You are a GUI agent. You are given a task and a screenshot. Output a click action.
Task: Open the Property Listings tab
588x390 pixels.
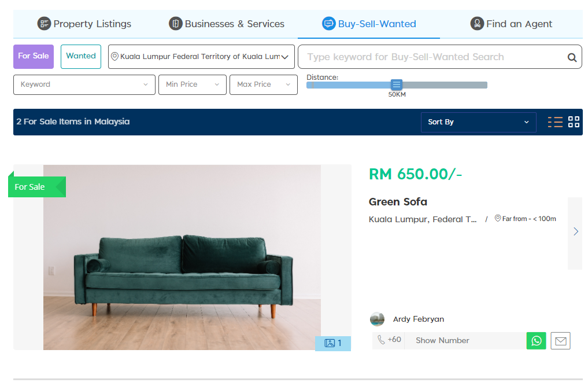click(84, 24)
